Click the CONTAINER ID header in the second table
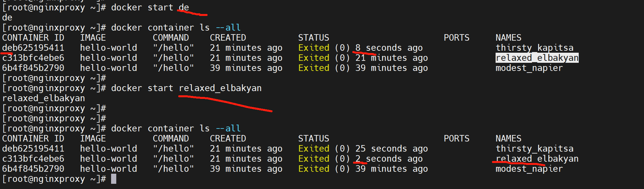The height and width of the screenshot is (189, 644). pos(33,139)
